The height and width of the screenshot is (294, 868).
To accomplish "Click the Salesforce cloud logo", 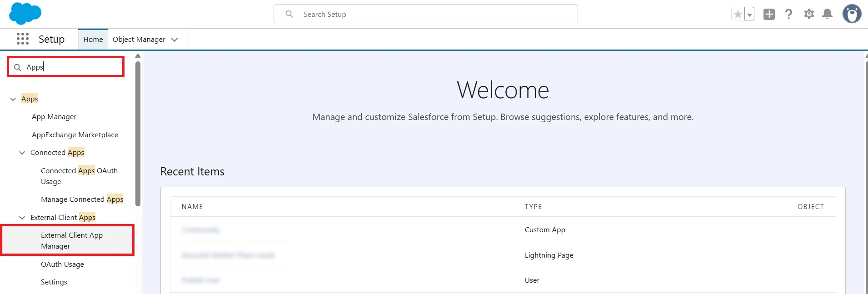I will (25, 14).
